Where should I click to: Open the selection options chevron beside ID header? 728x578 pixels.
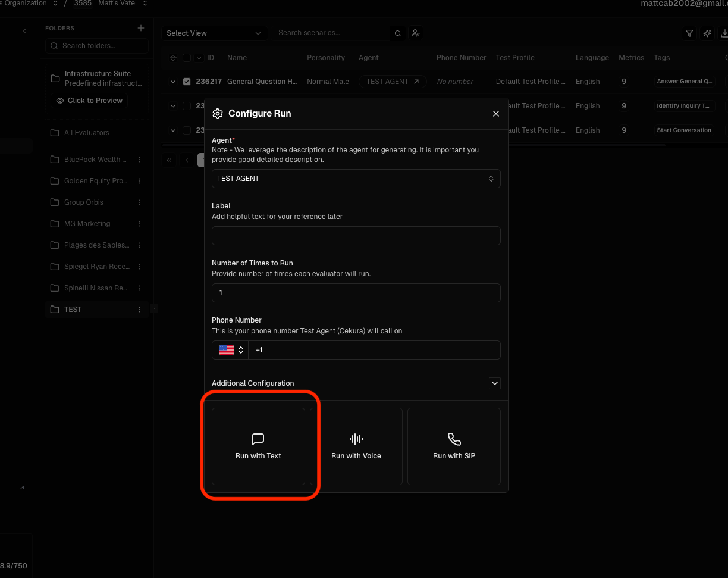tap(199, 58)
